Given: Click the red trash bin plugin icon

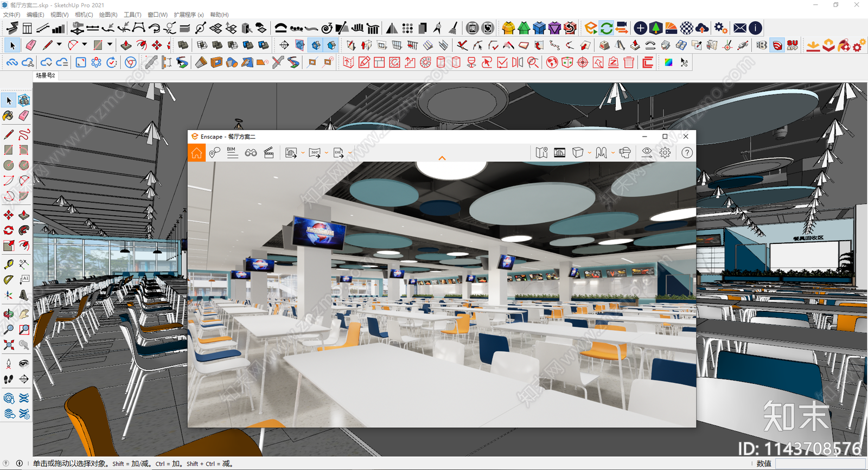Looking at the screenshot, I should (x=629, y=62).
